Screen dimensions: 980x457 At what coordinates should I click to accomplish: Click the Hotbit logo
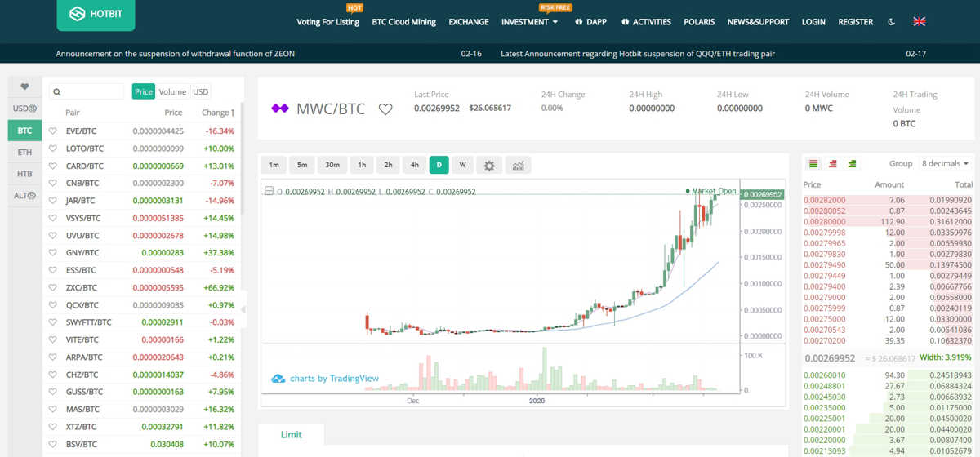(96, 15)
